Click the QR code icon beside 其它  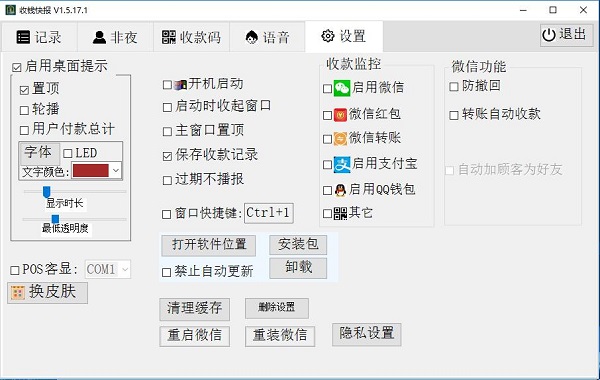coord(340,214)
